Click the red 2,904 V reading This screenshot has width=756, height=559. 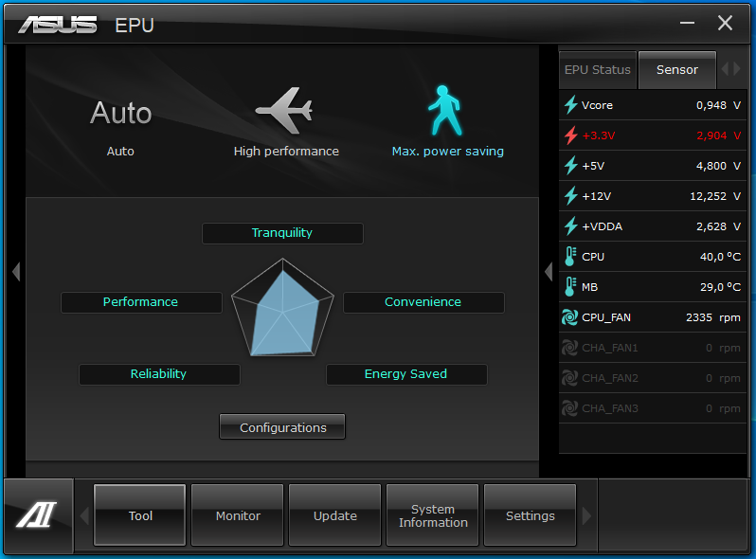(718, 135)
